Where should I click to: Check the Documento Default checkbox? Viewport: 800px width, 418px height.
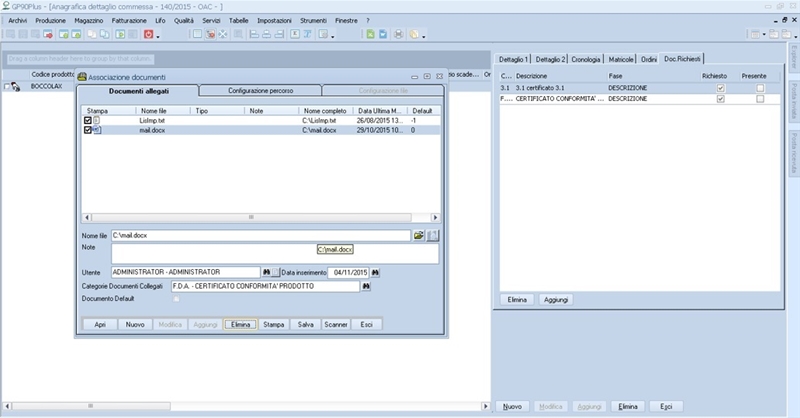176,299
